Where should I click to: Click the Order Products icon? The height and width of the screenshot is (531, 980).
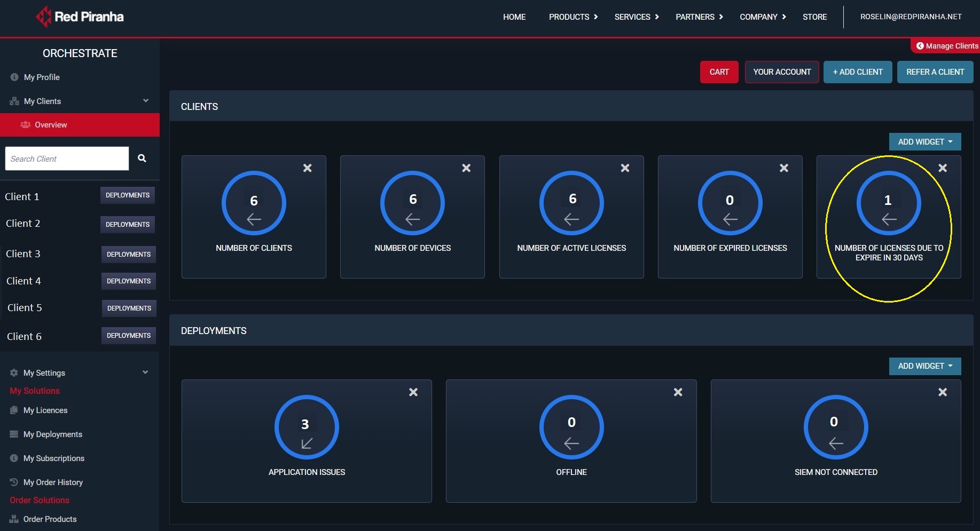(14, 519)
